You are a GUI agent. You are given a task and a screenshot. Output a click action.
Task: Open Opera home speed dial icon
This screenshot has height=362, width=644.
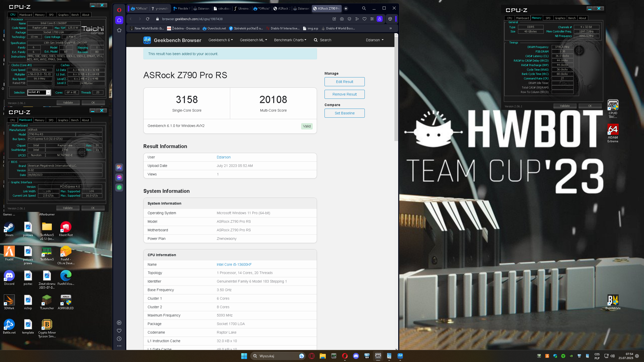pyautogui.click(x=119, y=20)
